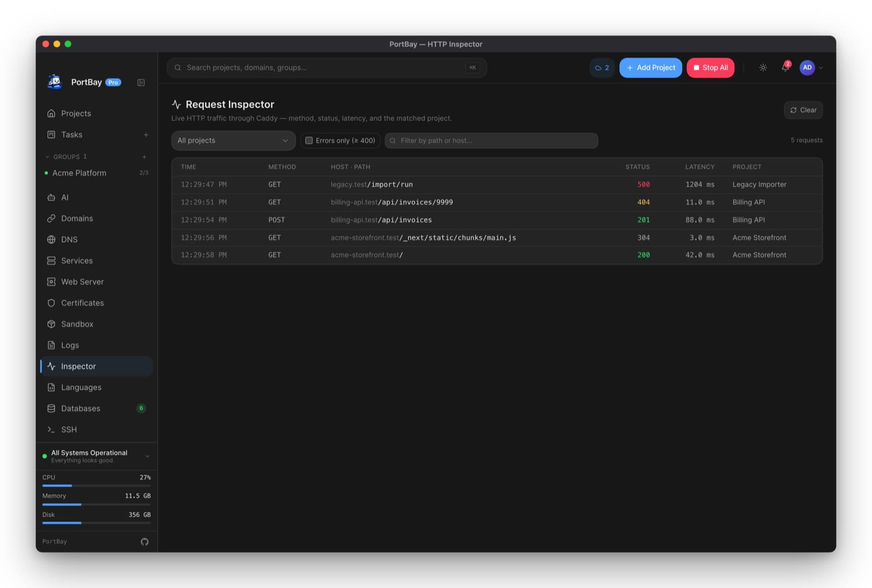Collapse the sidebar with the panel icon

141,83
